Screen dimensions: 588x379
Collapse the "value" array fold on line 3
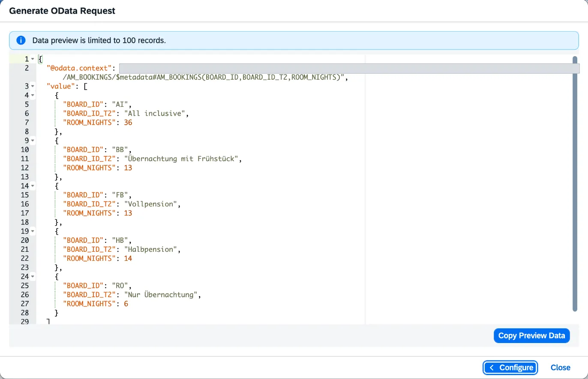coord(33,86)
